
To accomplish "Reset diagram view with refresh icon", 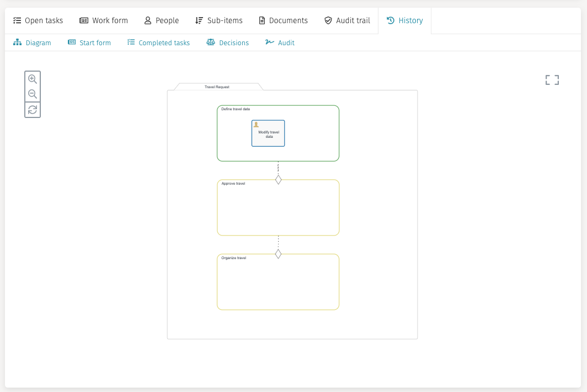I will click(x=33, y=110).
